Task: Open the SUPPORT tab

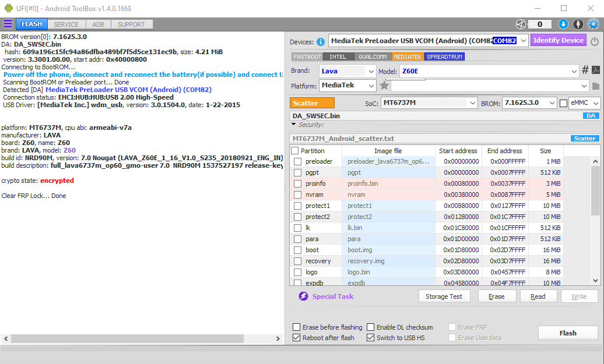Action: pyautogui.click(x=131, y=24)
